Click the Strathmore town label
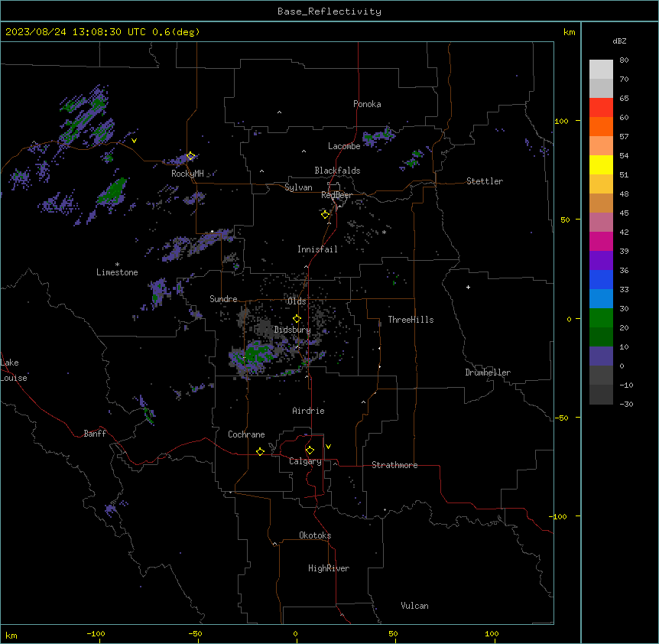The height and width of the screenshot is (644, 659). (x=394, y=465)
